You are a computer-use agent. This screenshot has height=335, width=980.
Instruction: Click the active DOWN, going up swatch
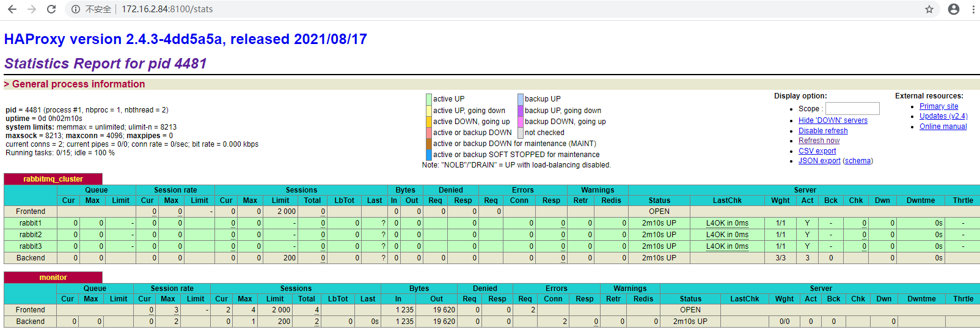click(429, 121)
